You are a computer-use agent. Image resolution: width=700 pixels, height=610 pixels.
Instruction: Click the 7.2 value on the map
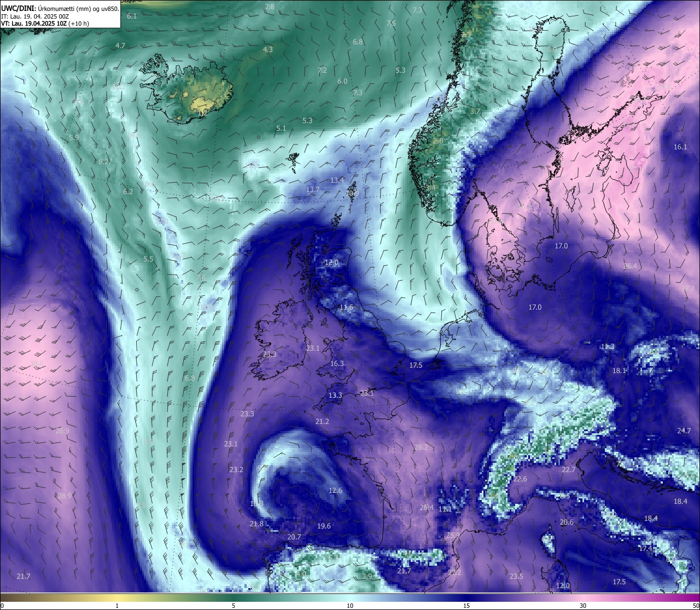(322, 70)
